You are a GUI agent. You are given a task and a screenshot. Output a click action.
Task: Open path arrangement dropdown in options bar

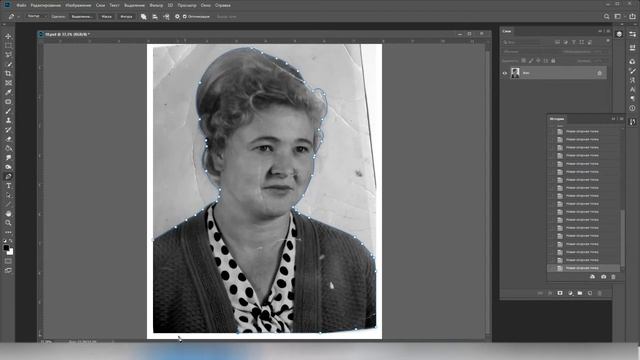[166, 17]
